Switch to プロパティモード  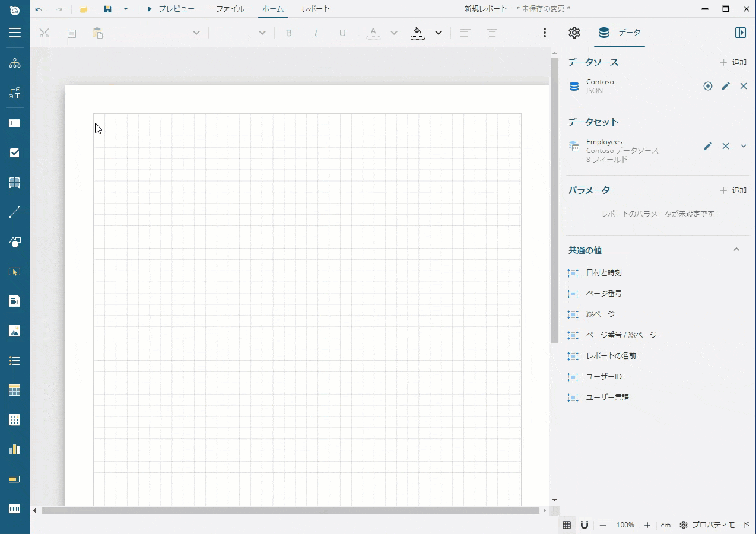[x=720, y=525]
